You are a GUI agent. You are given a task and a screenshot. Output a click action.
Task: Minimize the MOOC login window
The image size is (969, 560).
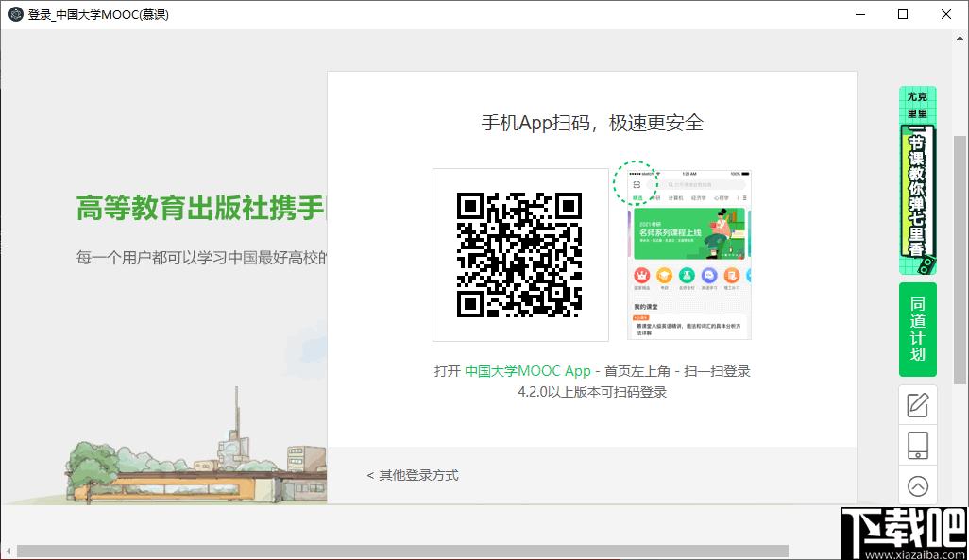point(859,14)
